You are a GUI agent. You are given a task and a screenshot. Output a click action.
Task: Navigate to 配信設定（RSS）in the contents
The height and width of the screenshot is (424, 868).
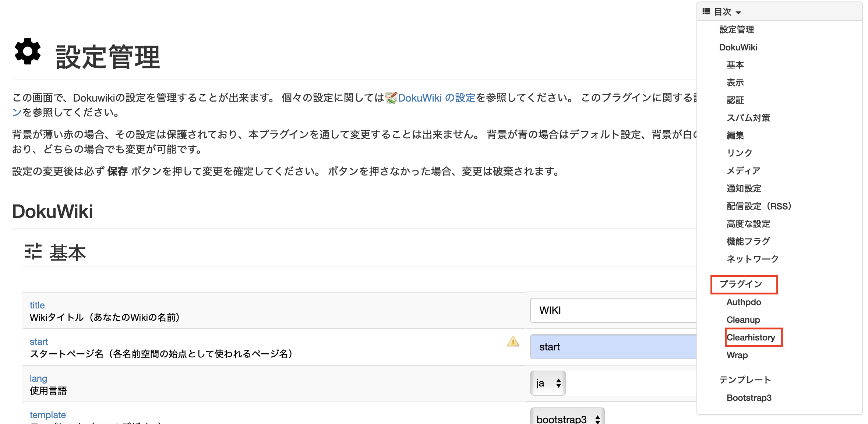tap(758, 206)
